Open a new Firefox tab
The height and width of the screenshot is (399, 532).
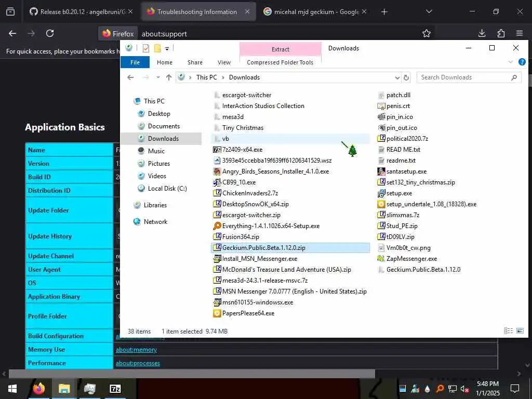click(x=384, y=12)
